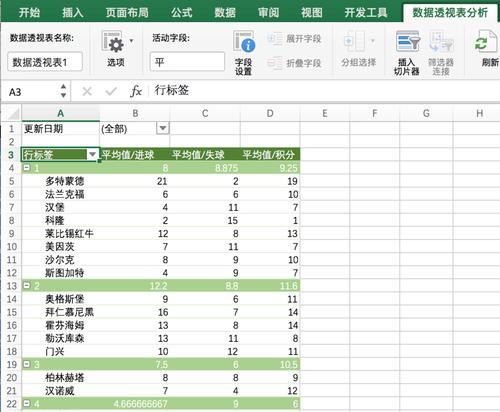Select the 汉诺威 cell
The width and height of the screenshot is (500, 412).
[x=60, y=391]
